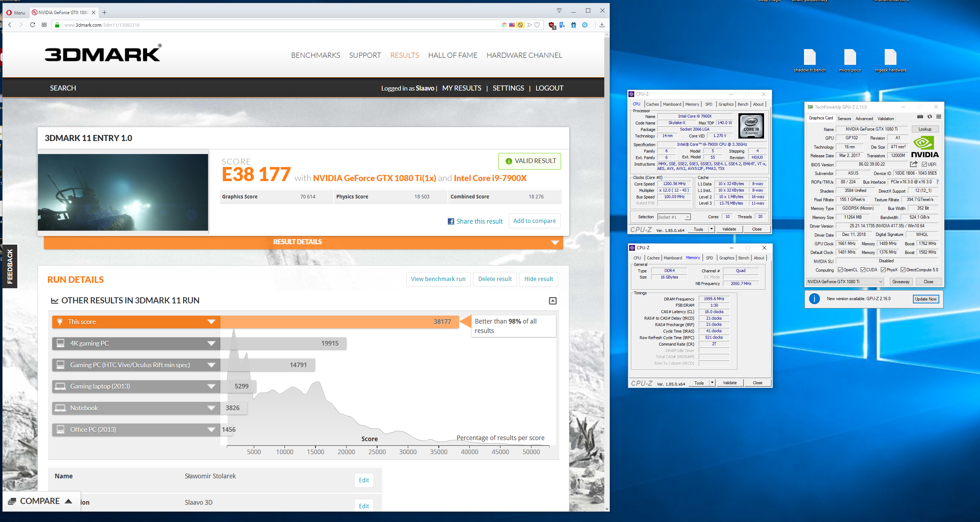Click the Hide result button
Viewport: 980px width, 522px height.
pyautogui.click(x=539, y=279)
